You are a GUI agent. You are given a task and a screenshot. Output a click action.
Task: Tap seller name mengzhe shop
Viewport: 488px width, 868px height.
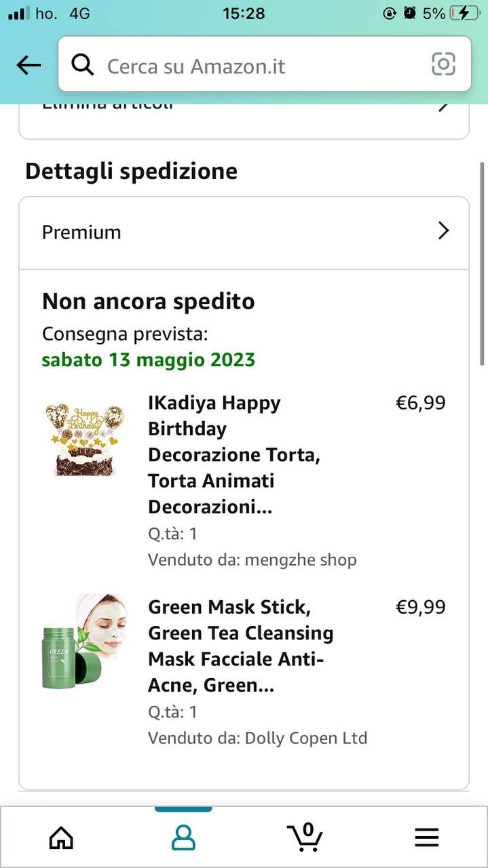pyautogui.click(x=300, y=560)
